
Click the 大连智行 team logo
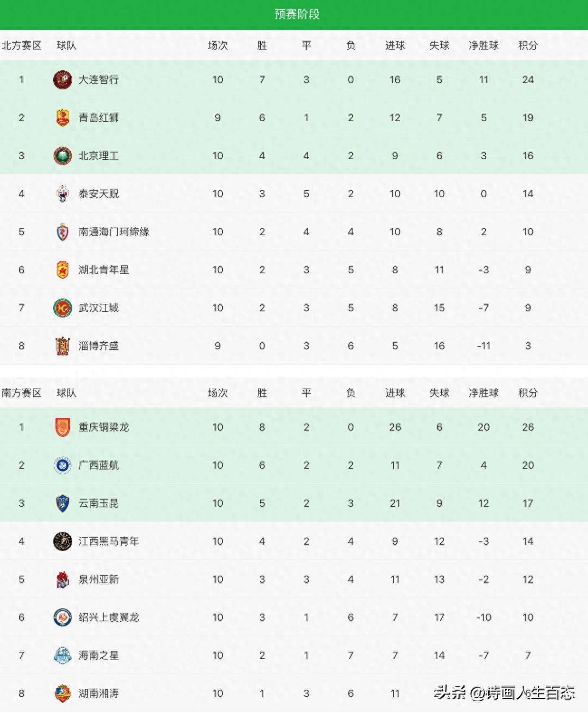pos(63,80)
